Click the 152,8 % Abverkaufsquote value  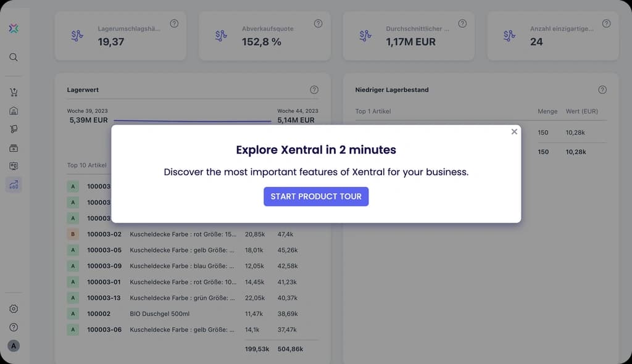pos(262,41)
